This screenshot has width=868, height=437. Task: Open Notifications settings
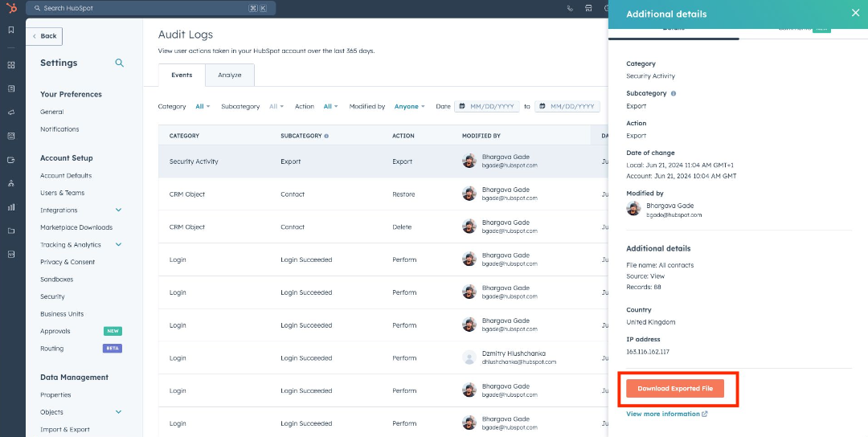pos(59,129)
